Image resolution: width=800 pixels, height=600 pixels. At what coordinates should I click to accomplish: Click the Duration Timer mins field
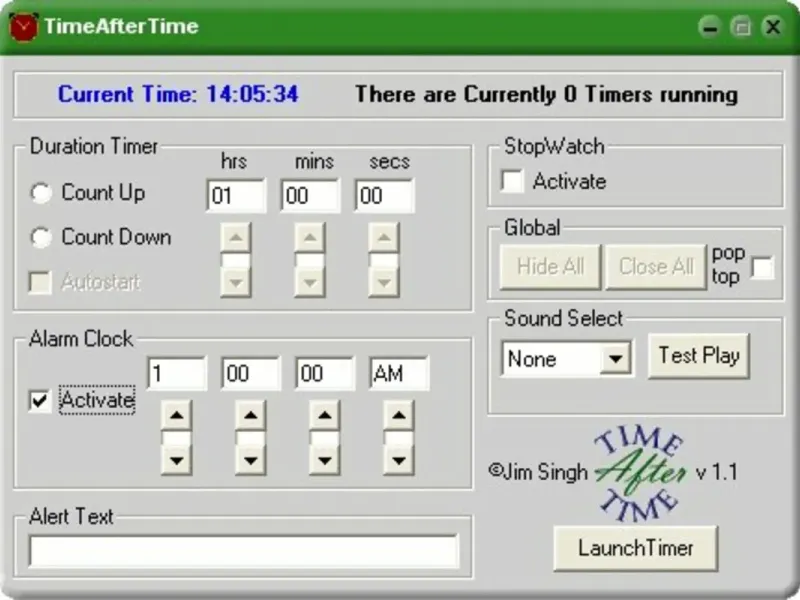click(x=310, y=195)
